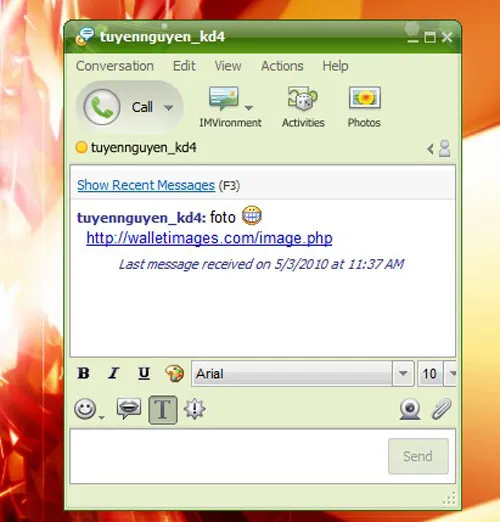
Task: Click the Yahoo Messenger title bar icon
Action: pyautogui.click(x=85, y=36)
